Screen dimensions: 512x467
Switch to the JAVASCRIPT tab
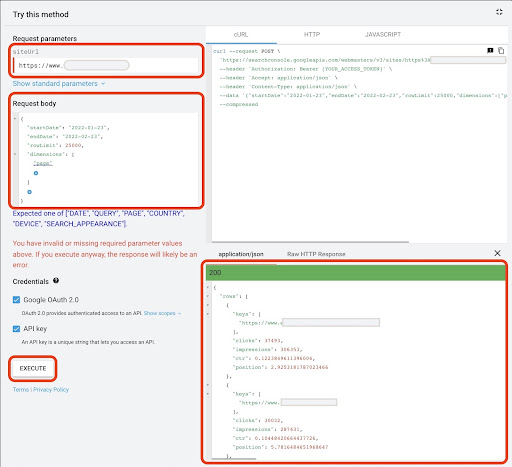[383, 35]
